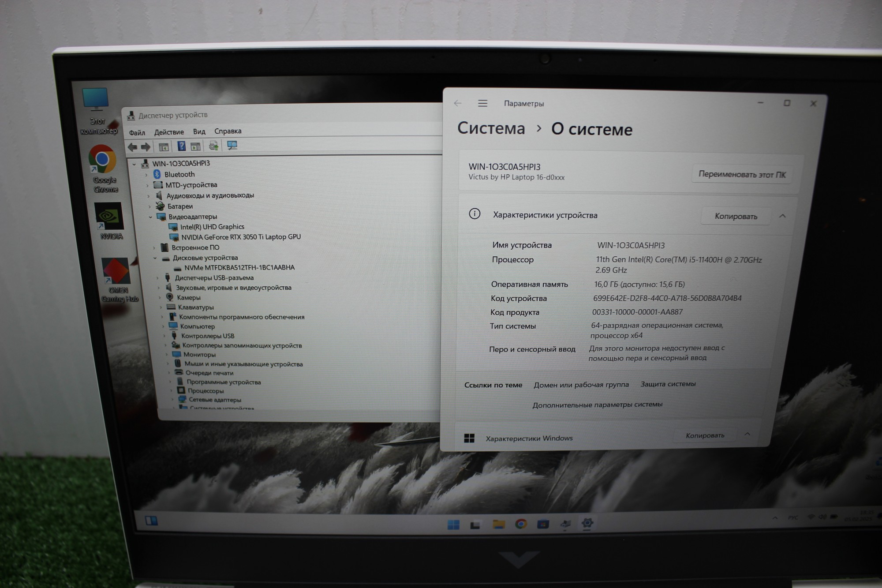Open the Действие menu
The height and width of the screenshot is (588, 882).
tap(169, 132)
